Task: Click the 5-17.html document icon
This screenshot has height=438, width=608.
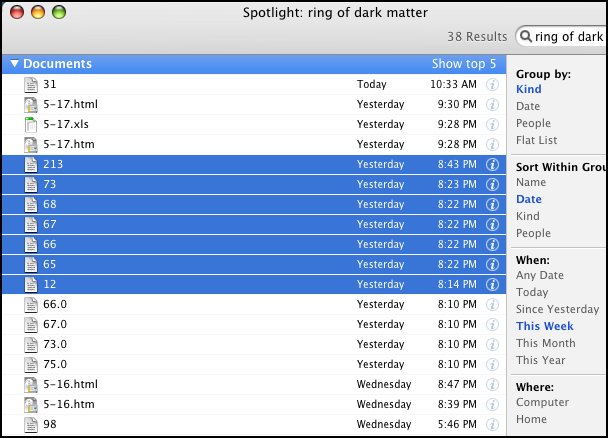Action: 31,104
